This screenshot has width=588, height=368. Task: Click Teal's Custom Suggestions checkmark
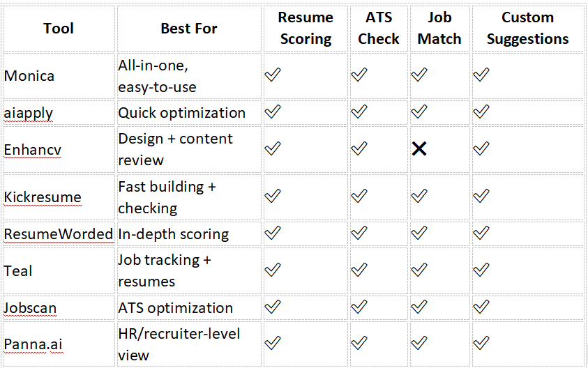click(x=481, y=270)
